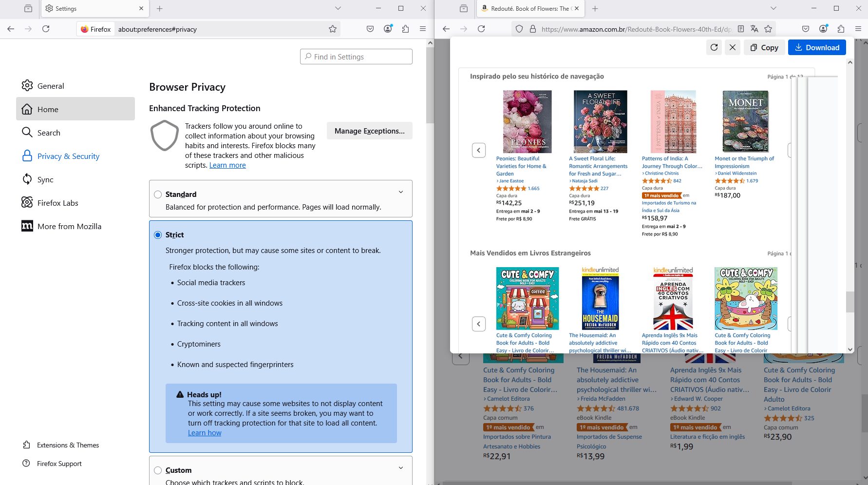The height and width of the screenshot is (485, 868).
Task: Select the Settings tab
Action: click(x=94, y=8)
